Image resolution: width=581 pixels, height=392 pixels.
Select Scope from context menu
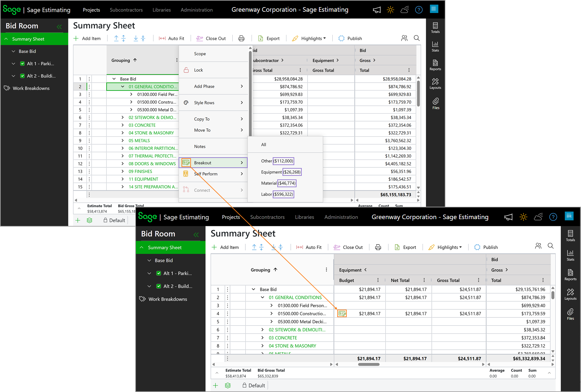click(213, 54)
